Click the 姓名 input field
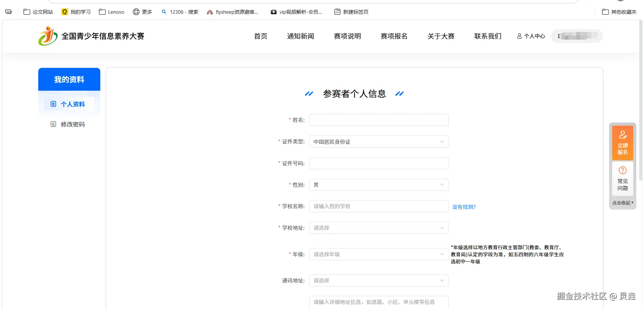This screenshot has height=309, width=644. pyautogui.click(x=379, y=120)
